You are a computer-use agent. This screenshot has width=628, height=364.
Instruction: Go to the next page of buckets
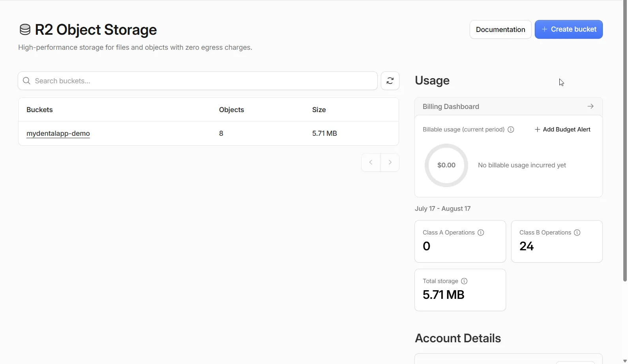[390, 162]
